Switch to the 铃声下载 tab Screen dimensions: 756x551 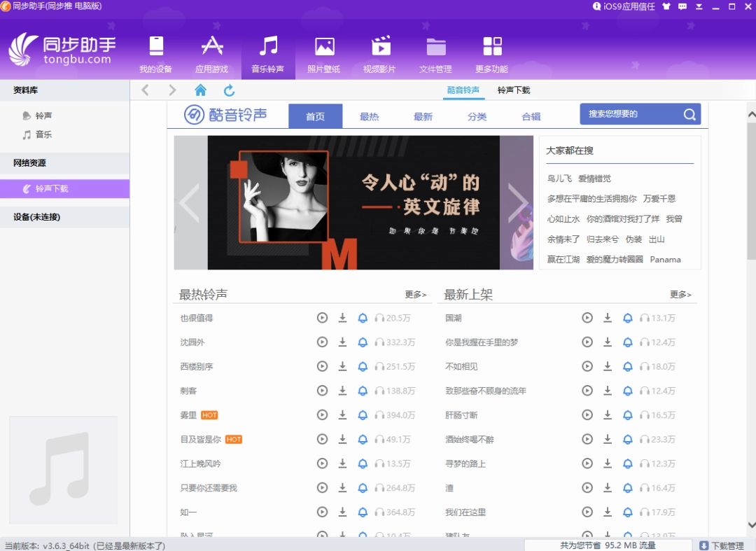tap(514, 90)
